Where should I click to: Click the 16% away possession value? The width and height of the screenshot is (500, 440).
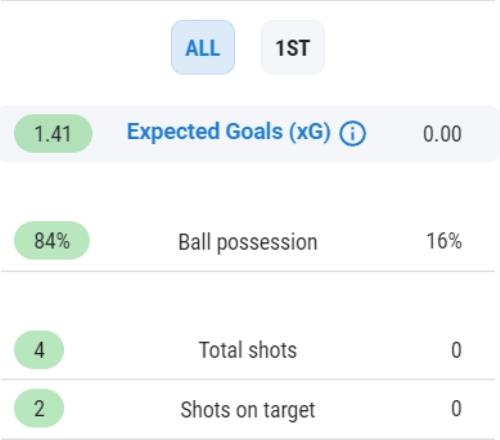pos(444,241)
